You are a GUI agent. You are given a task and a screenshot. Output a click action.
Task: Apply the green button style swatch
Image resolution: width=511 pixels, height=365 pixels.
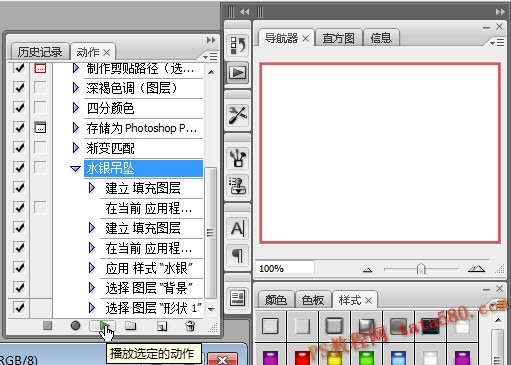coord(366,358)
